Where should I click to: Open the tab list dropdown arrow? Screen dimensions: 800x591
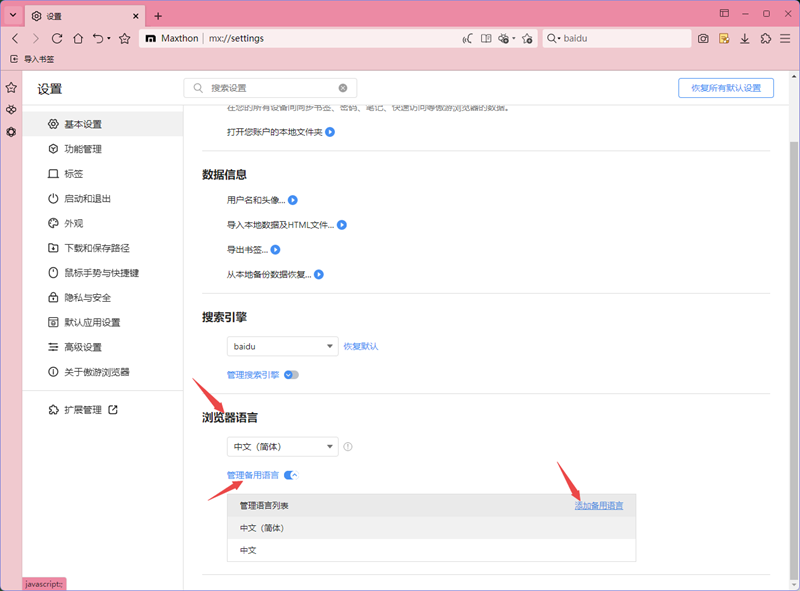13,15
